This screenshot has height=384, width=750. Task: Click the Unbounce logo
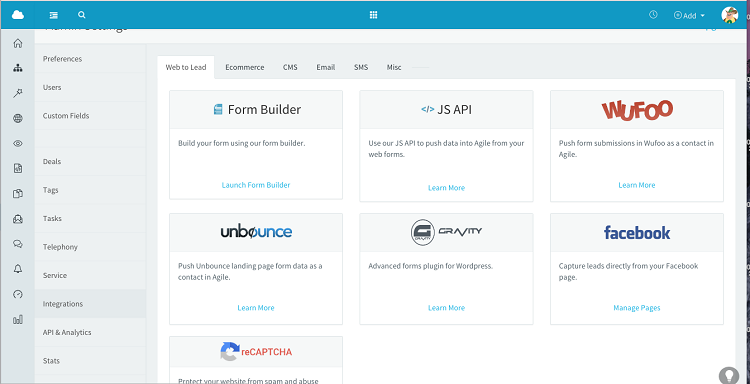coord(256,232)
